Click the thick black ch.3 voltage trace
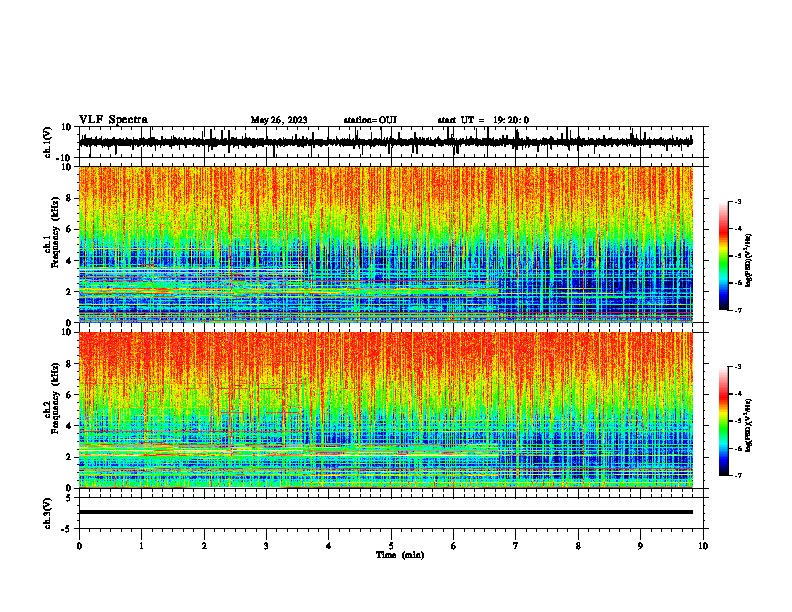This screenshot has height=612, width=792. pyautogui.click(x=385, y=512)
